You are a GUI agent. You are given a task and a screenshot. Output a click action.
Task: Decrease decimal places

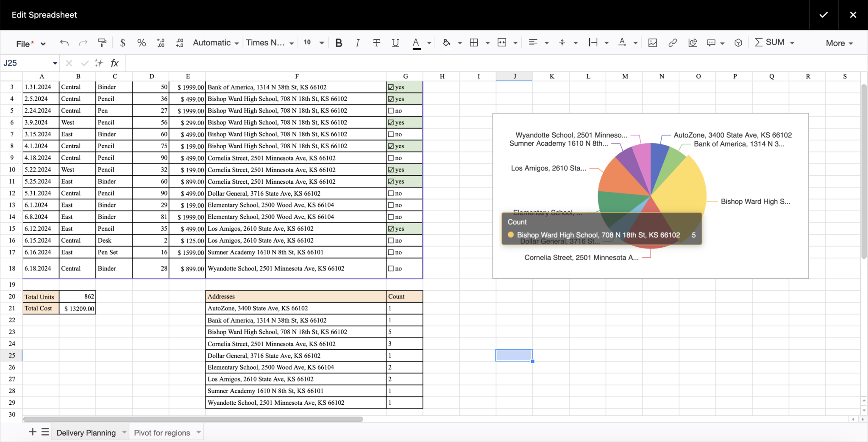[x=161, y=42]
